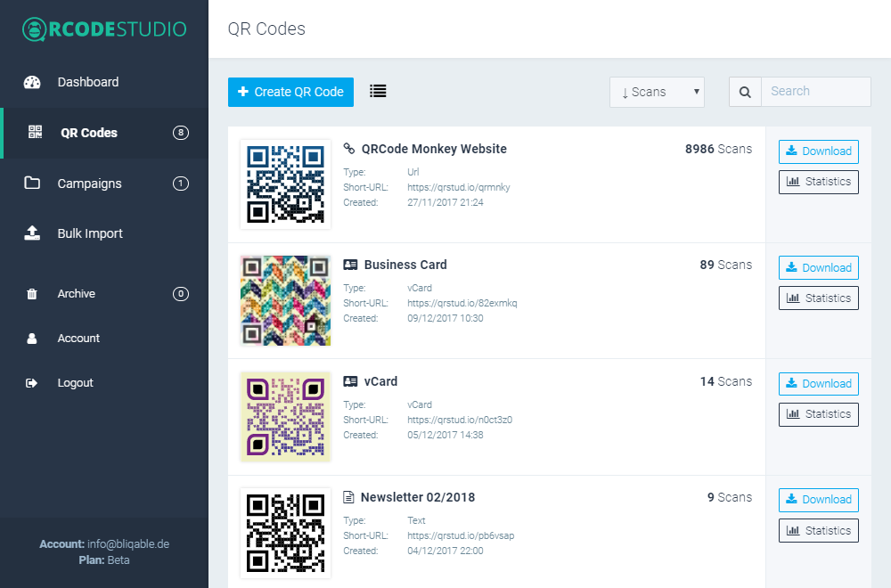Screen dimensions: 891x588
Task: Click the Campaigns folder icon
Action: [x=32, y=184]
